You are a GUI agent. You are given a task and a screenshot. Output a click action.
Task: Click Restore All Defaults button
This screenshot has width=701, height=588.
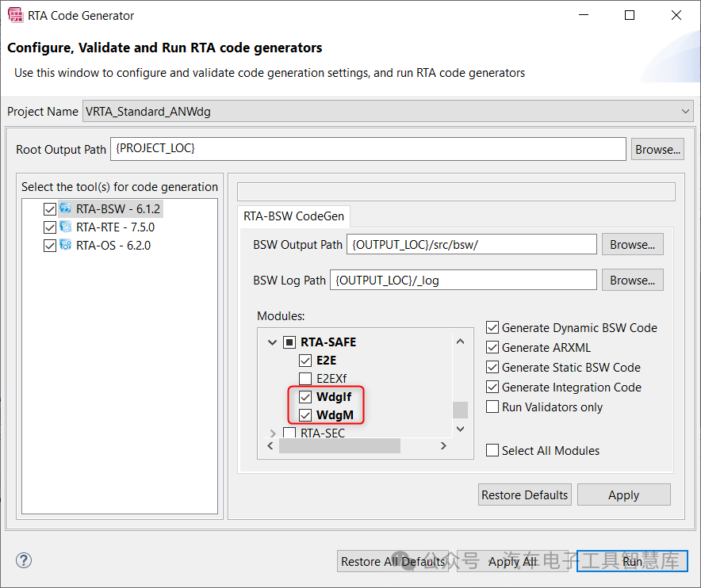393,561
